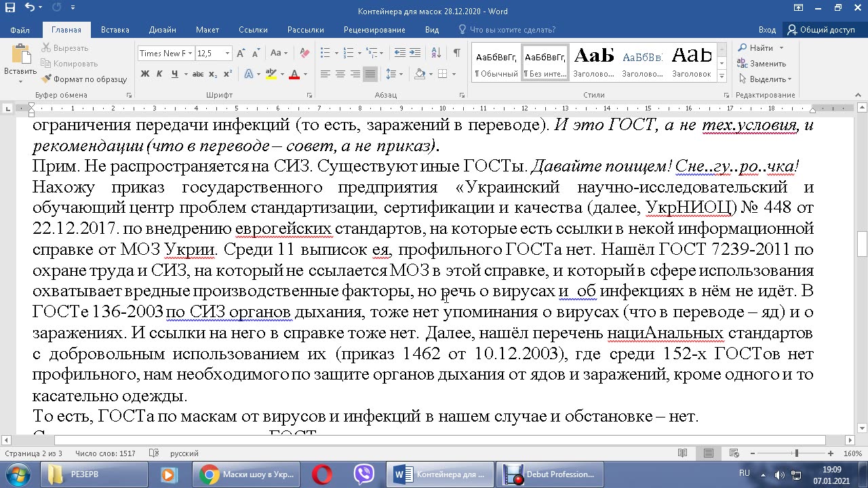This screenshot has width=868, height=488.
Task: Apply strikethrough formatting (abc)
Action: (198, 74)
